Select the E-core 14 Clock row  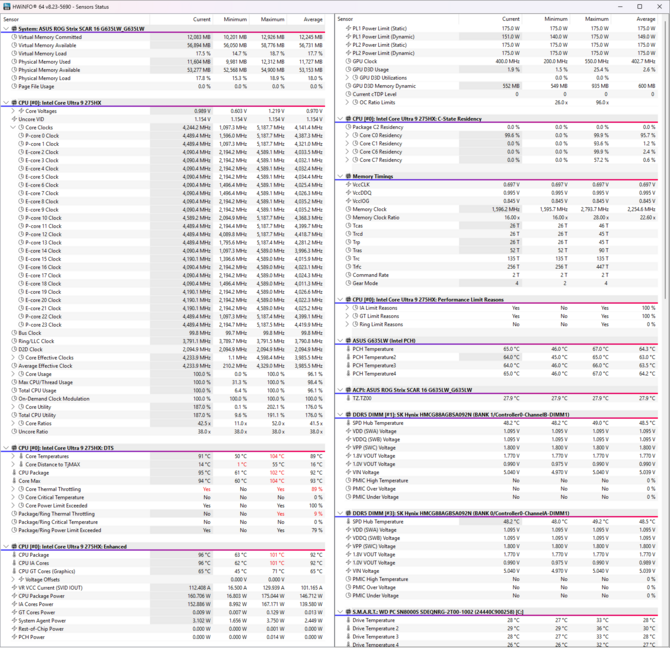[163, 251]
